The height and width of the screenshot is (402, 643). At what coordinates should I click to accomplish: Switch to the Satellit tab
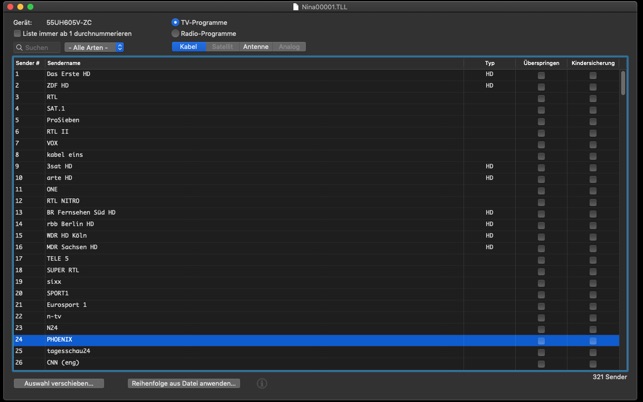point(222,47)
